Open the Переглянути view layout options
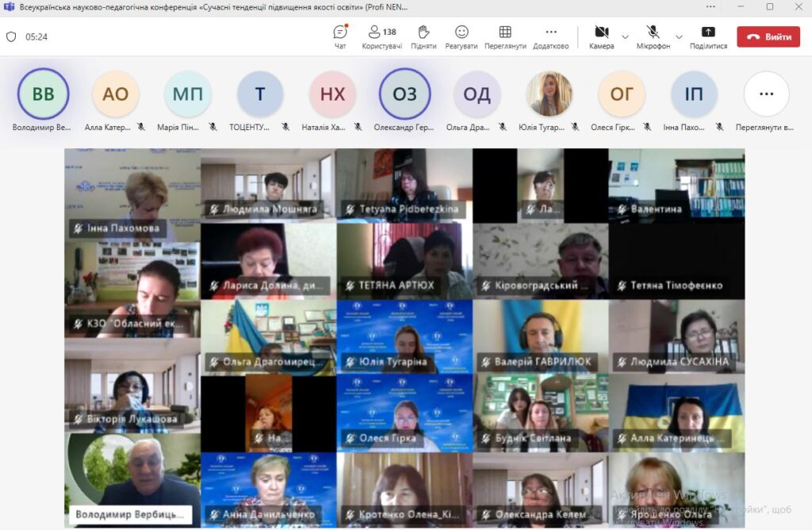 pos(505,36)
